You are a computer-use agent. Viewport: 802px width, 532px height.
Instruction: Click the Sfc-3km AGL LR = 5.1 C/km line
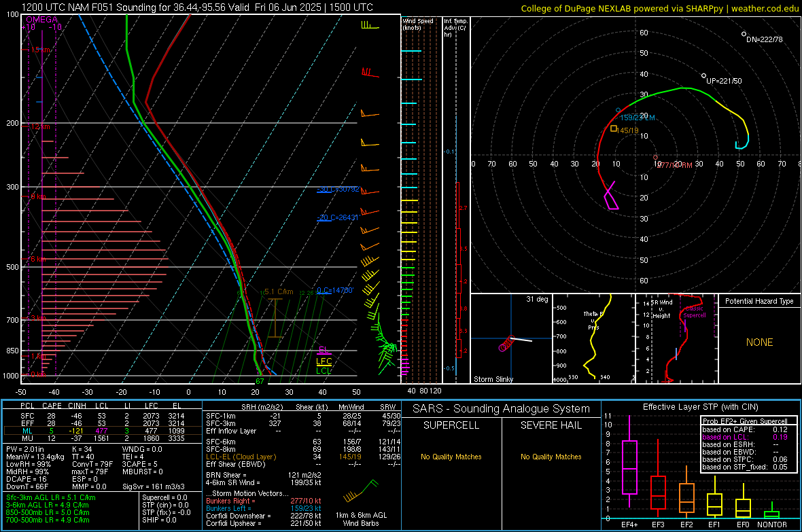tap(51, 497)
